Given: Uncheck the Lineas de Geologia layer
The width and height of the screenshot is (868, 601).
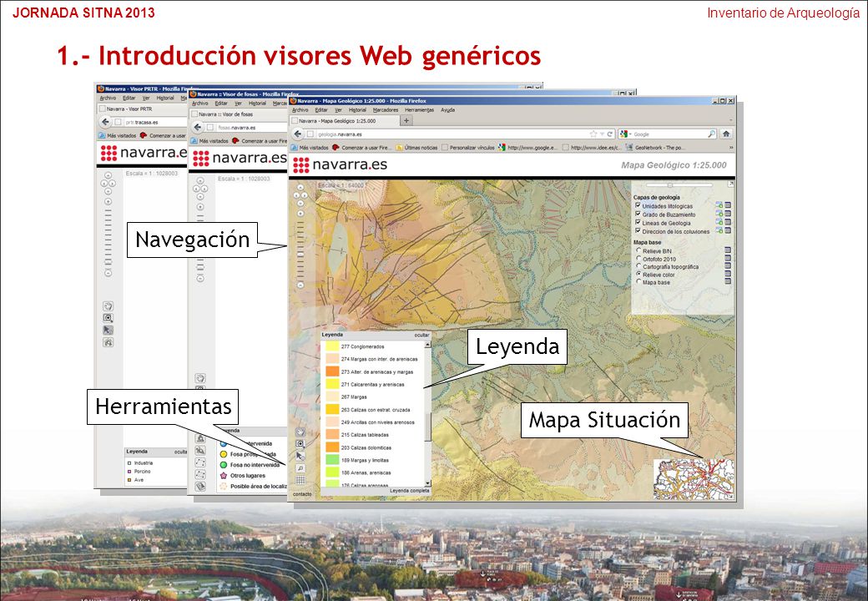Looking at the screenshot, I should tap(638, 222).
